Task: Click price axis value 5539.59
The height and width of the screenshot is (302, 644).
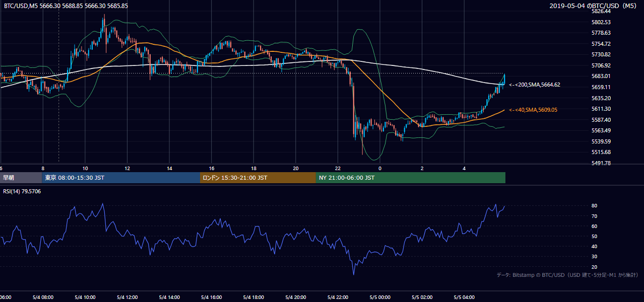Action: (601, 141)
